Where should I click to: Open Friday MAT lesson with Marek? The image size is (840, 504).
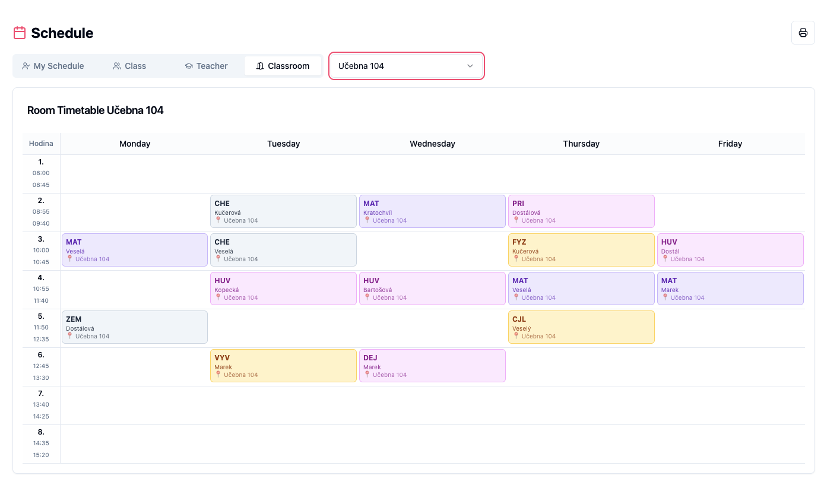[730, 289]
